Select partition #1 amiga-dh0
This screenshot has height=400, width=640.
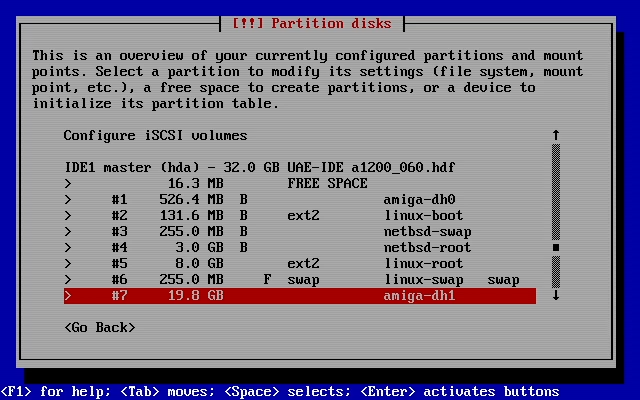(300, 199)
